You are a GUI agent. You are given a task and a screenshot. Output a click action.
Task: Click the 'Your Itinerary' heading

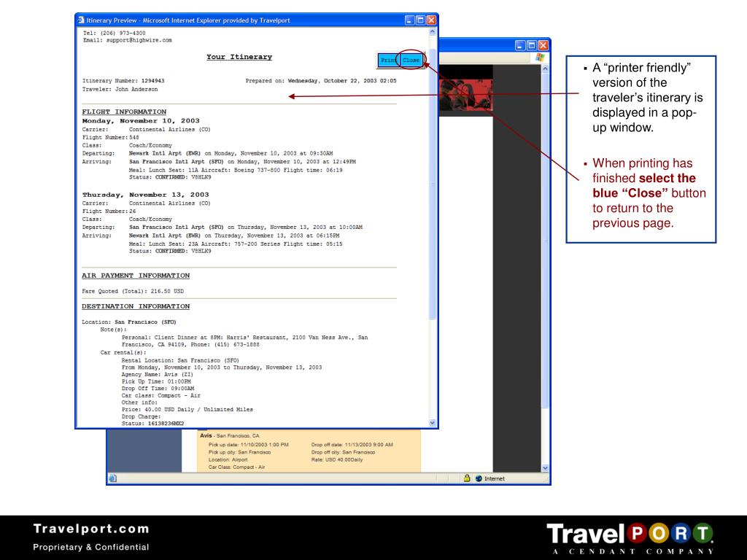click(x=239, y=57)
